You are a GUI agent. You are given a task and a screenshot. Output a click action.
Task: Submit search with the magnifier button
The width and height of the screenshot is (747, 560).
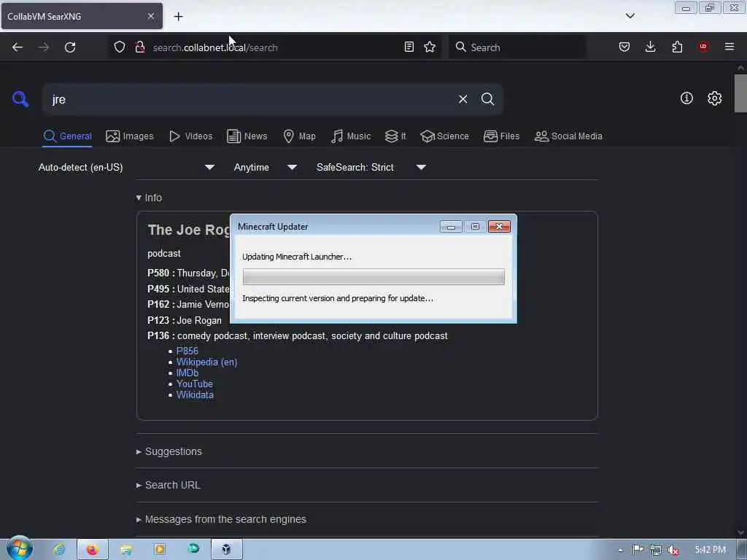pyautogui.click(x=487, y=99)
